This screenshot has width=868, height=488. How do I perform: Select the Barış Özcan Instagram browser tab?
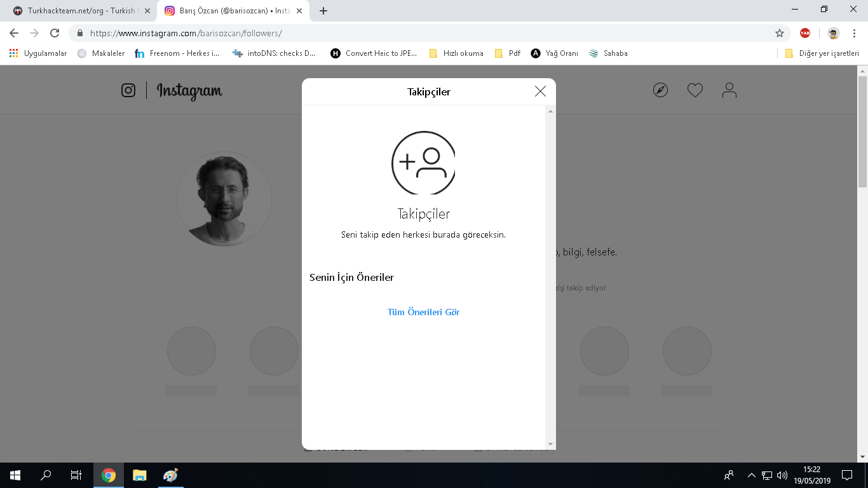coord(234,11)
